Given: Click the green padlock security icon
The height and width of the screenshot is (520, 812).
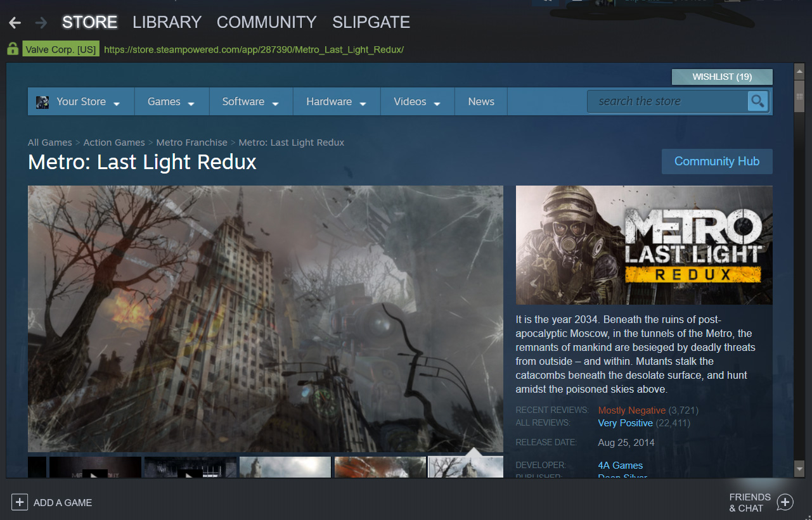Looking at the screenshot, I should click(x=13, y=49).
